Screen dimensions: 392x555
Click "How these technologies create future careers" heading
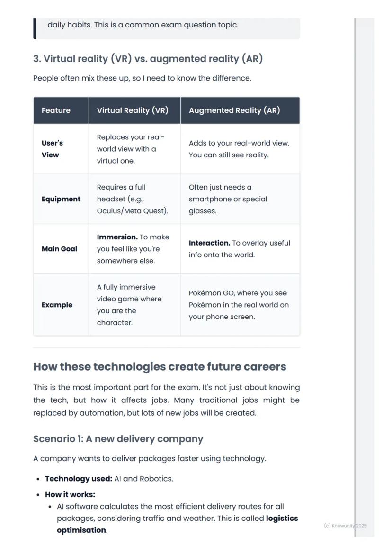[160, 367]
